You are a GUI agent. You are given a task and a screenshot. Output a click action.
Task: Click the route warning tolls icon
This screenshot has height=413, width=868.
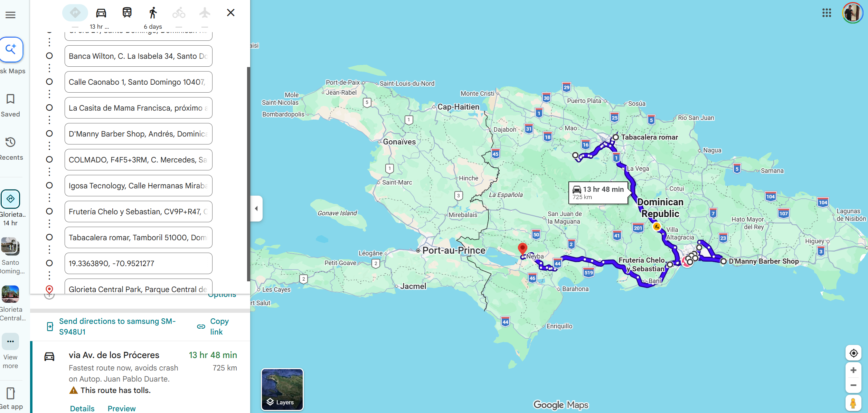click(73, 391)
